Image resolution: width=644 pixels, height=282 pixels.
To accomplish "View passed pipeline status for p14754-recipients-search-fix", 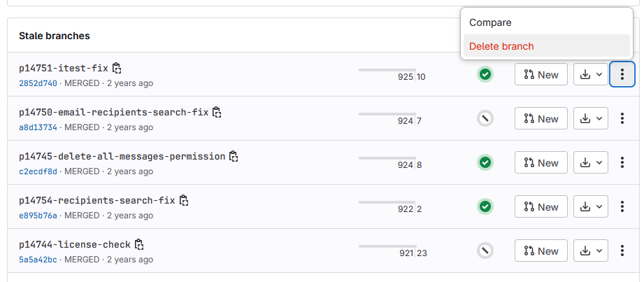I will 485,206.
